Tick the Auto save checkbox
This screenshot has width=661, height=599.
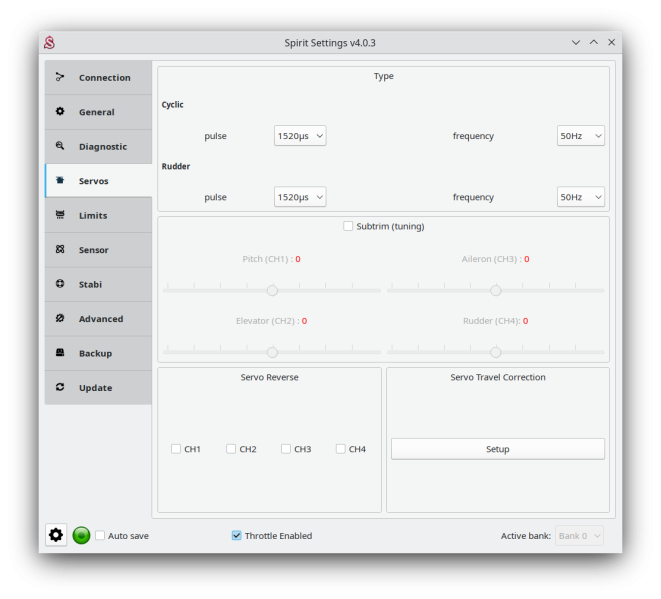coord(100,535)
